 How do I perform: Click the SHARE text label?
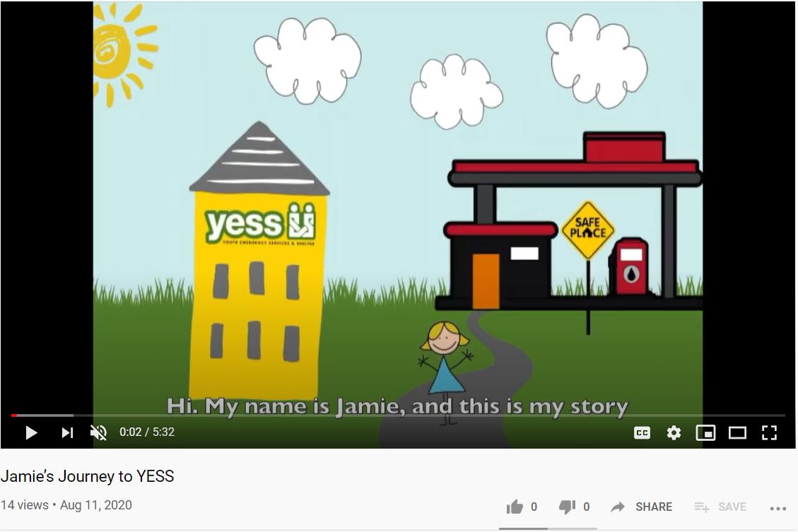click(654, 507)
